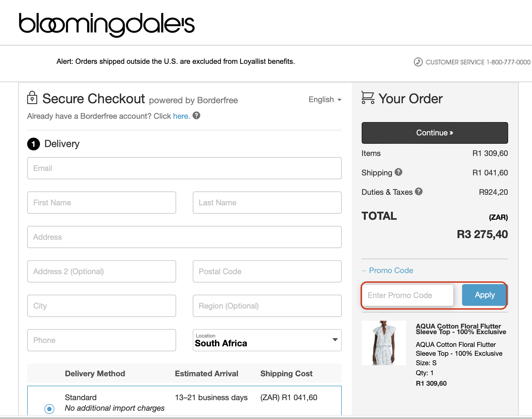Click the total amount R3 275,40
This screenshot has width=532, height=419.
482,234
